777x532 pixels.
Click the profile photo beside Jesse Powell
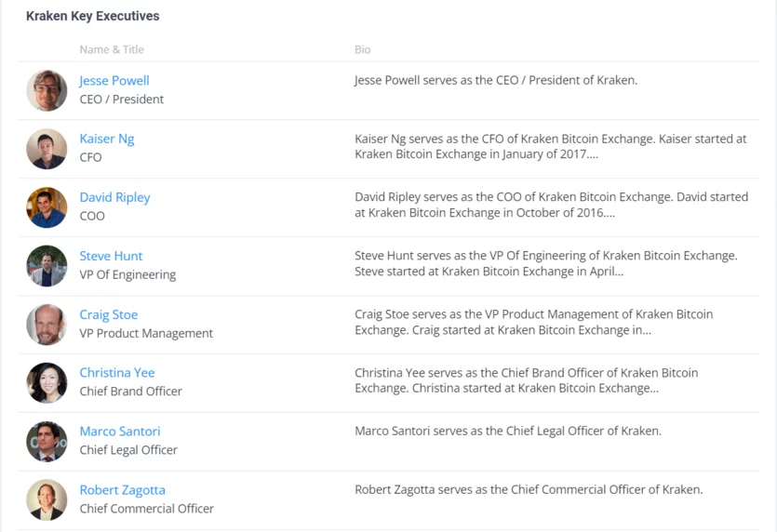[47, 90]
